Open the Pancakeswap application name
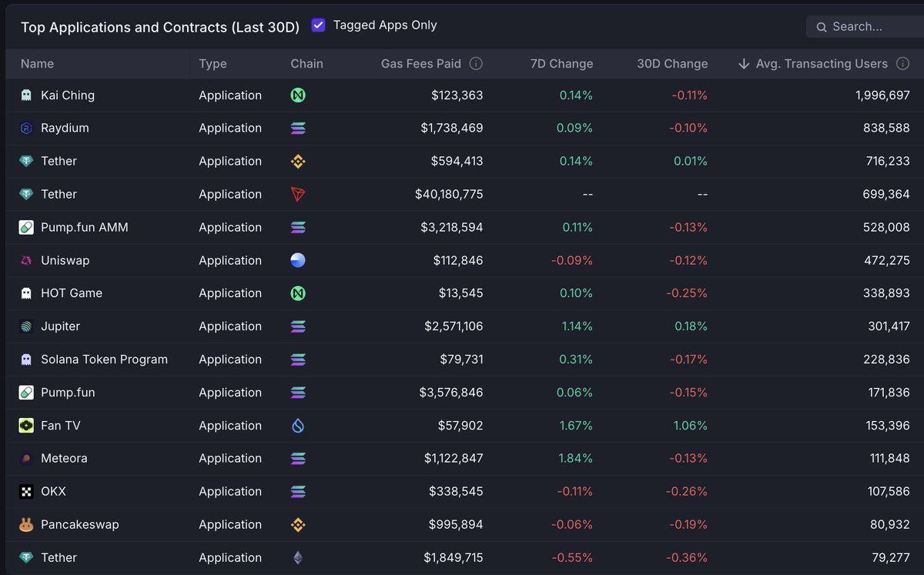 [80, 525]
